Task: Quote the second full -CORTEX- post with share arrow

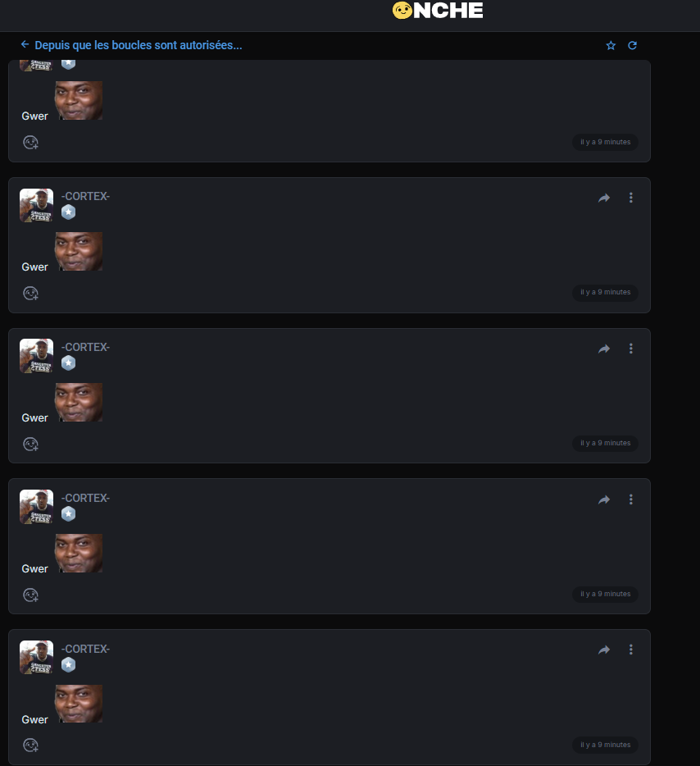Action: tap(604, 349)
